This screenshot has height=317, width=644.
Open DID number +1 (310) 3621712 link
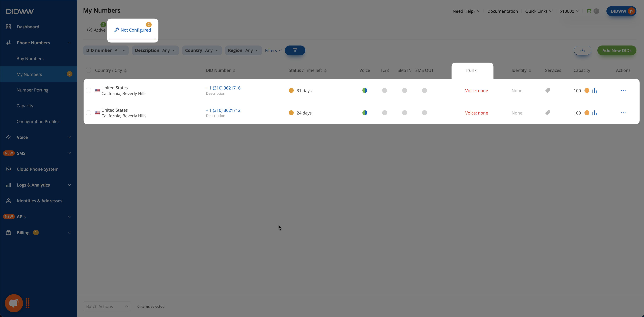223,110
